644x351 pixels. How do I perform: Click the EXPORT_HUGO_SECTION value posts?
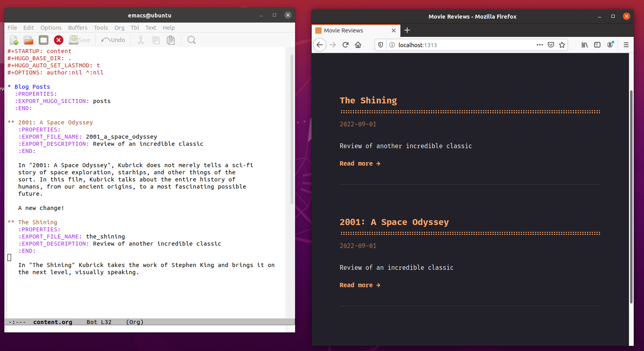[102, 101]
